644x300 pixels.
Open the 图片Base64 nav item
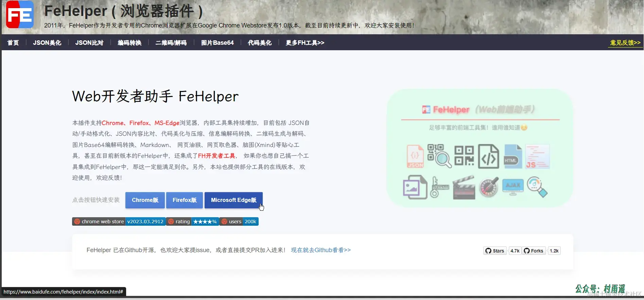pyautogui.click(x=217, y=43)
